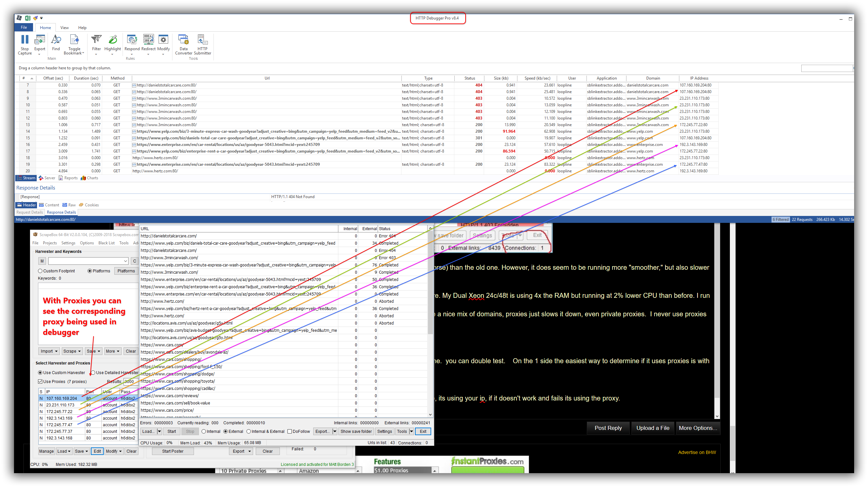Select the Internal links radio button
Screen dimensions: 868x487
[x=204, y=432]
